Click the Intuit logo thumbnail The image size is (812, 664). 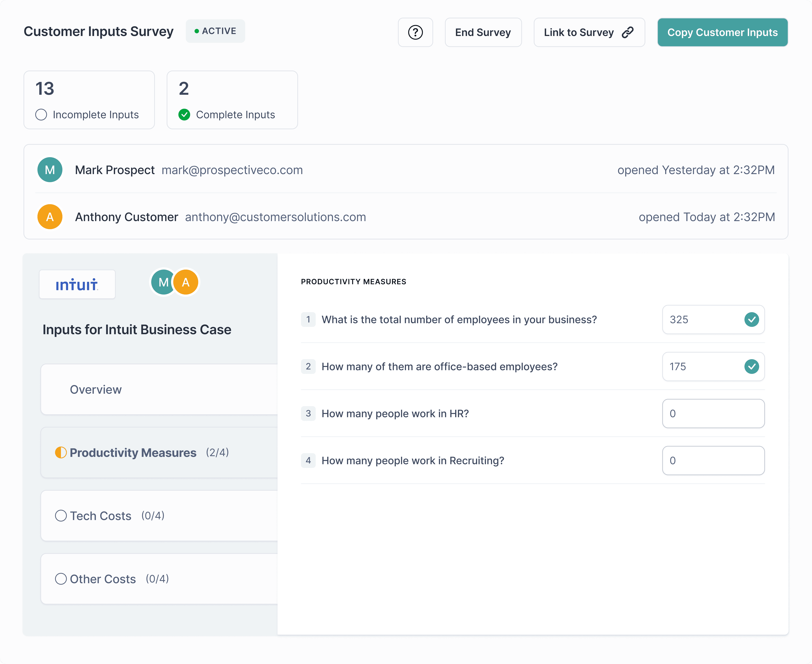[77, 285]
